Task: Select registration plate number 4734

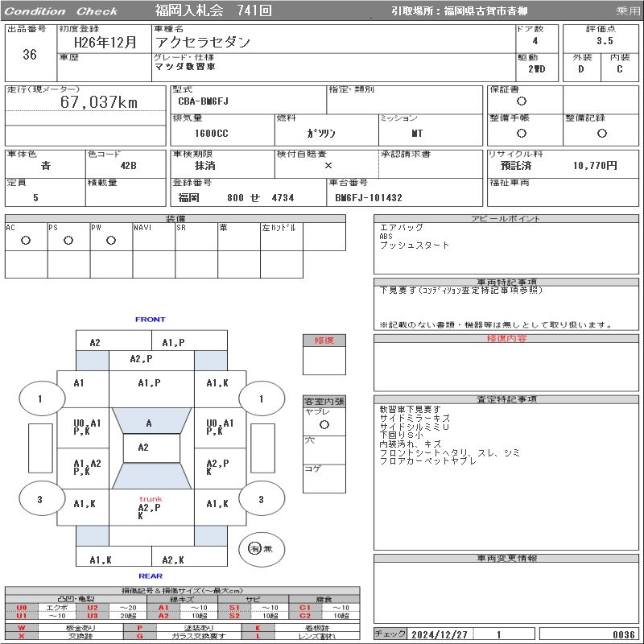Action: click(x=283, y=197)
